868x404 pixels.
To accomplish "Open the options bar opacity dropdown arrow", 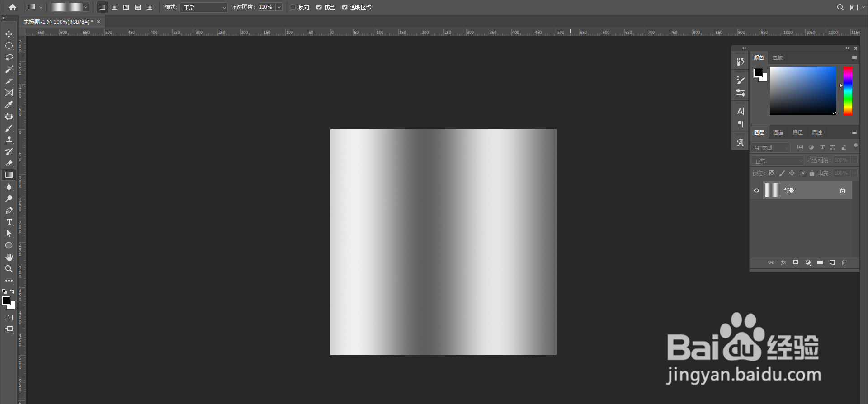I will click(279, 7).
